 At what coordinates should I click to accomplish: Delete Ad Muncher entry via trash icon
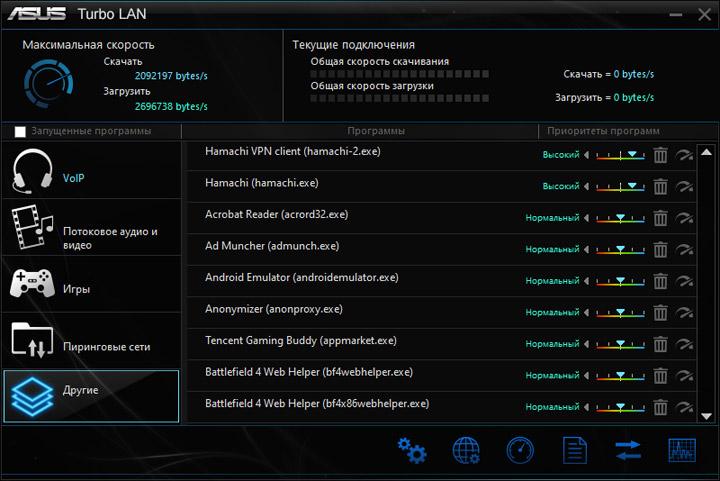click(x=660, y=250)
